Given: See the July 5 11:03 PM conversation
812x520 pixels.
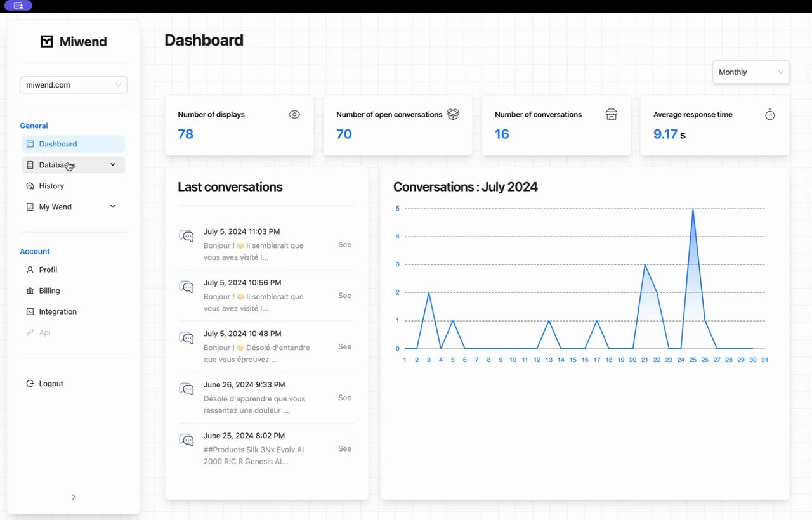Looking at the screenshot, I should (x=344, y=245).
